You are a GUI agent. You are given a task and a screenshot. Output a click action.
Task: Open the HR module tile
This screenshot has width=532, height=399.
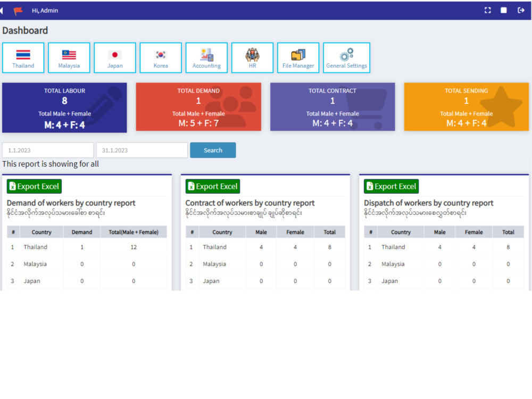(x=252, y=57)
